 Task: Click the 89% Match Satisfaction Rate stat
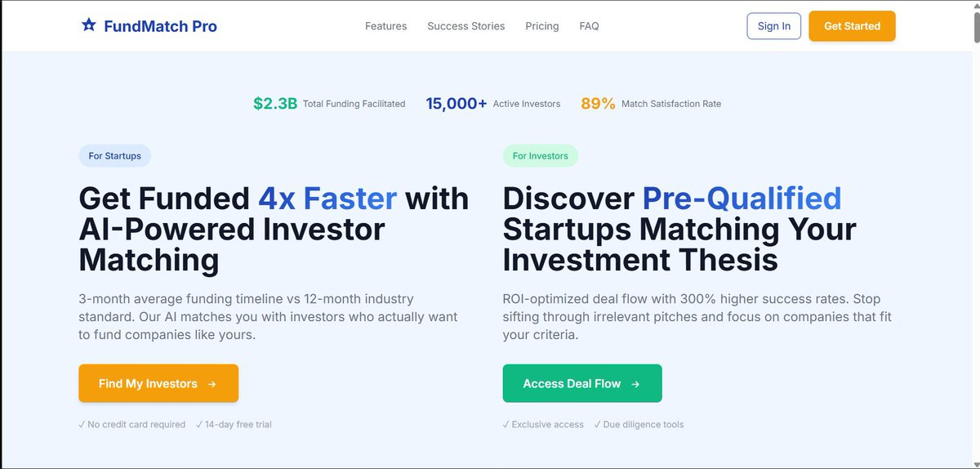click(651, 104)
